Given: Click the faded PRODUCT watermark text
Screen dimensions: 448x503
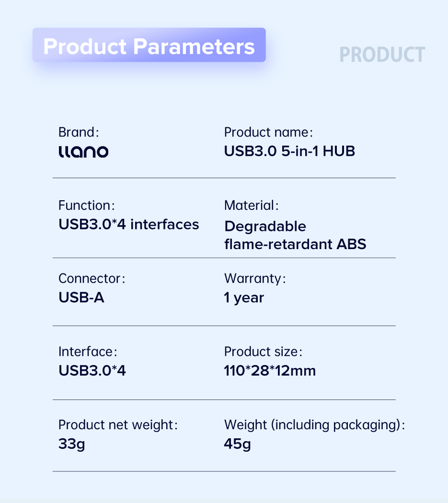Looking at the screenshot, I should (382, 55).
